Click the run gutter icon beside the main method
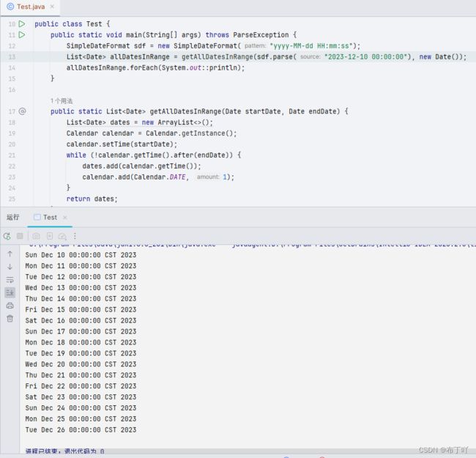 [22, 35]
